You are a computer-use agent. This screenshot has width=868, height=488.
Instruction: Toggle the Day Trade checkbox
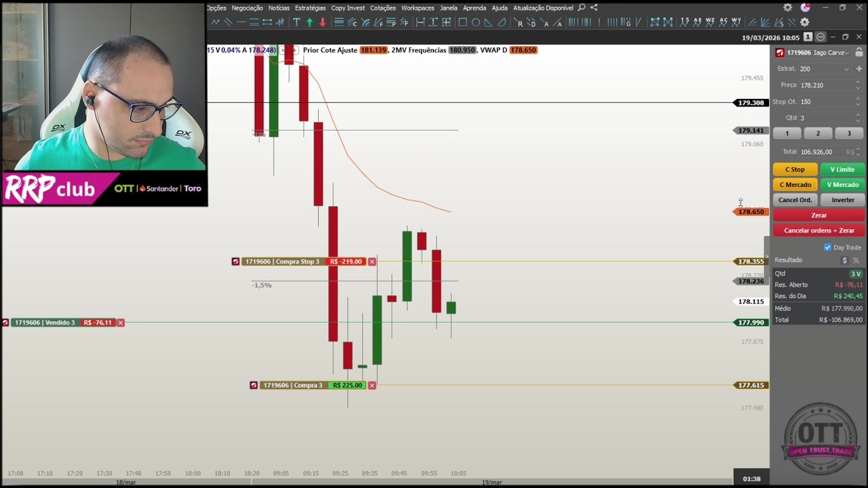827,247
